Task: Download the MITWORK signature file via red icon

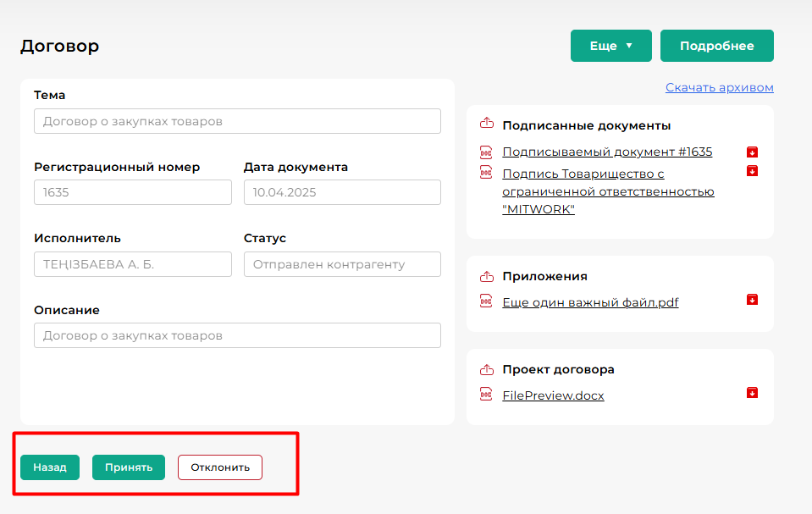Action: coord(752,171)
